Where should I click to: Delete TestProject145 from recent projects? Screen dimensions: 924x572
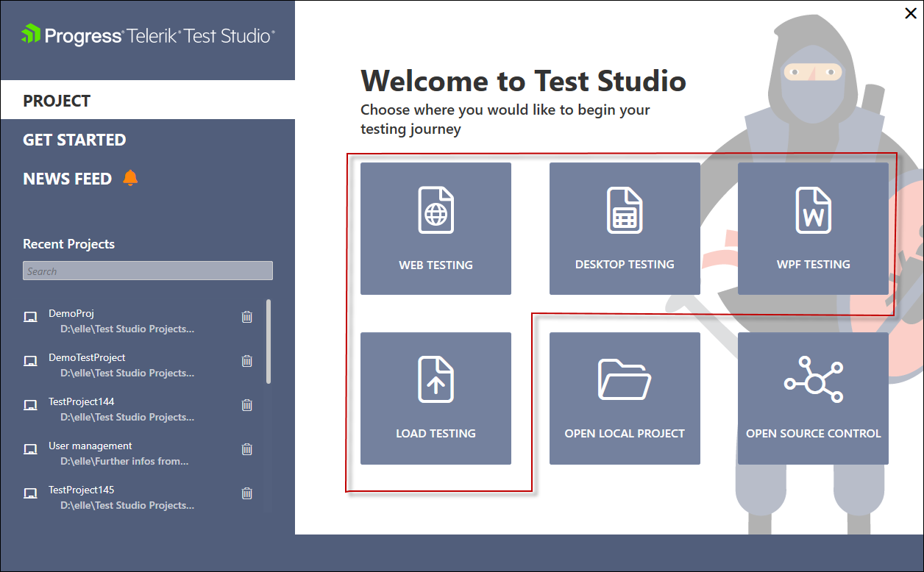[x=247, y=493]
